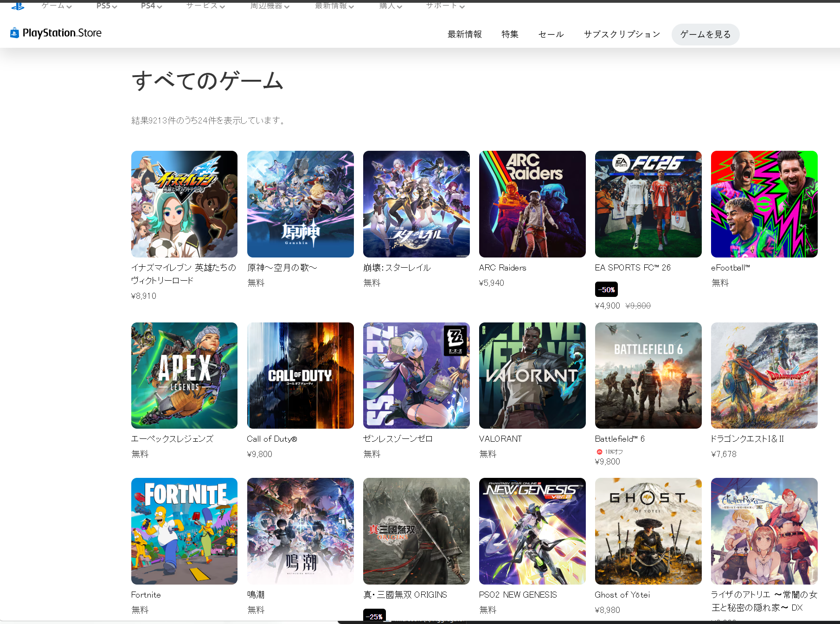This screenshot has height=624, width=840.
Task: Open the サブスクリプション tab
Action: pos(622,34)
